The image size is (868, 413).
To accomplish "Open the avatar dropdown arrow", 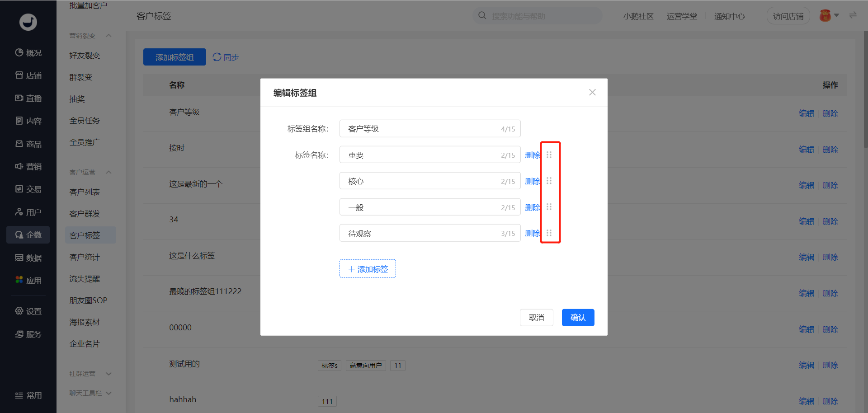I will 836,15.
